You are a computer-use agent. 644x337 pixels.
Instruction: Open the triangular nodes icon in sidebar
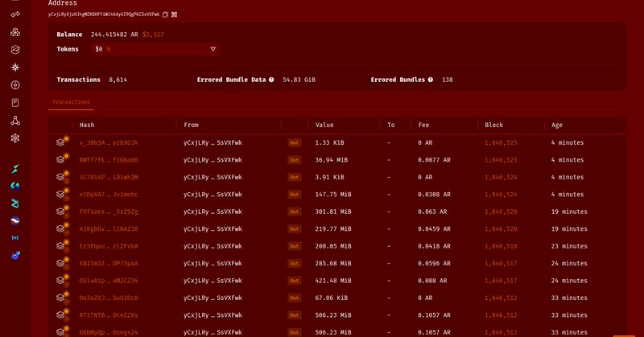[15, 121]
